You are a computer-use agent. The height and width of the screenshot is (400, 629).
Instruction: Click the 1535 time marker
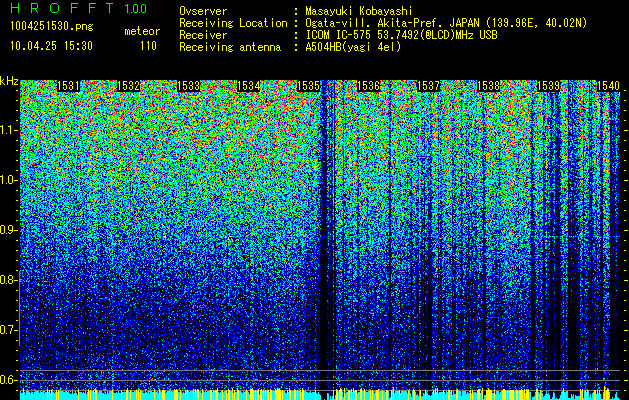pyautogui.click(x=308, y=86)
